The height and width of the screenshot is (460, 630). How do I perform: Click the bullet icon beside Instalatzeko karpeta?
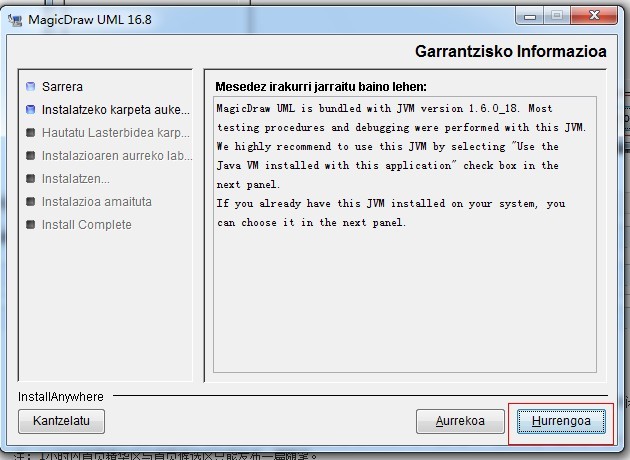(x=31, y=109)
